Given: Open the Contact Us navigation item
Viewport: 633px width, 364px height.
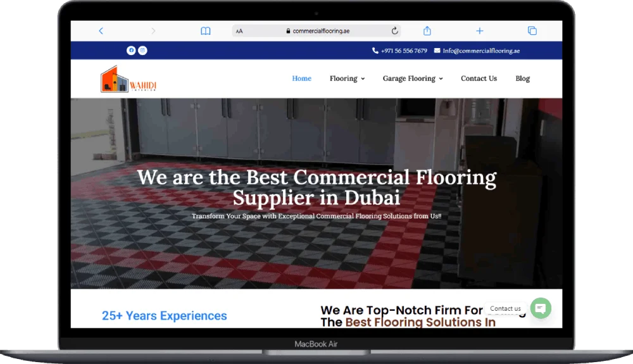Looking at the screenshot, I should pos(479,78).
